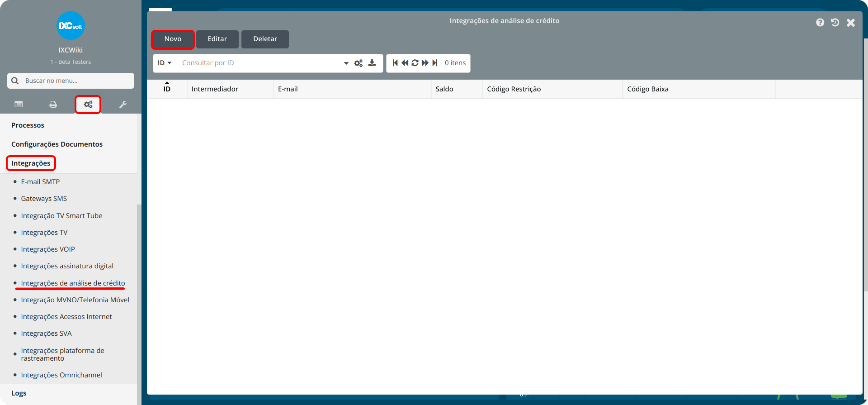Close the credit analysis integrations window
868x405 pixels.
pos(851,23)
